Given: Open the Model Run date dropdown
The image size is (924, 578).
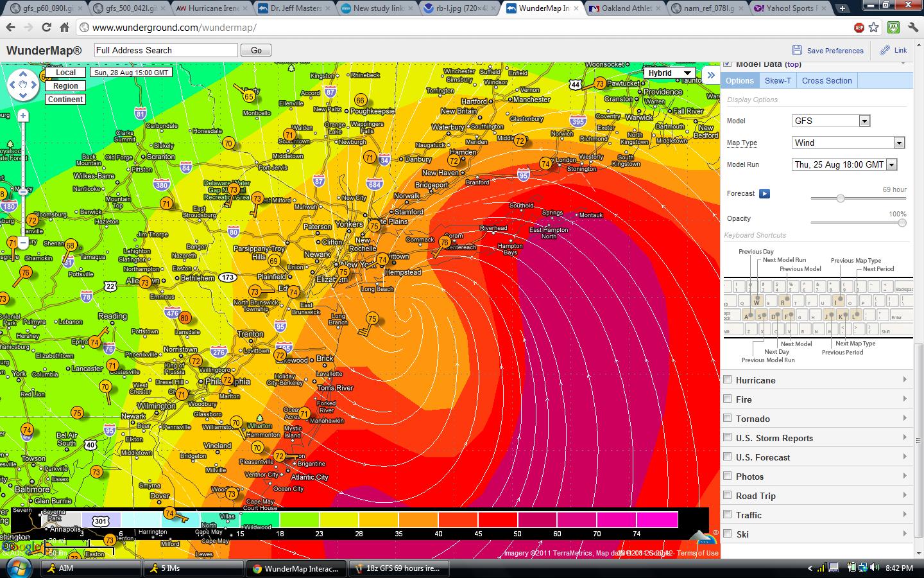Looking at the screenshot, I should click(844, 164).
